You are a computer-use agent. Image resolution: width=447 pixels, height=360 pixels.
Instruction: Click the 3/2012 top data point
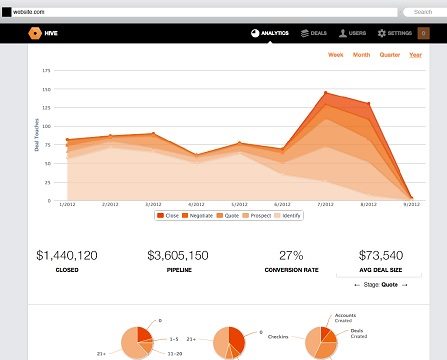click(x=153, y=134)
